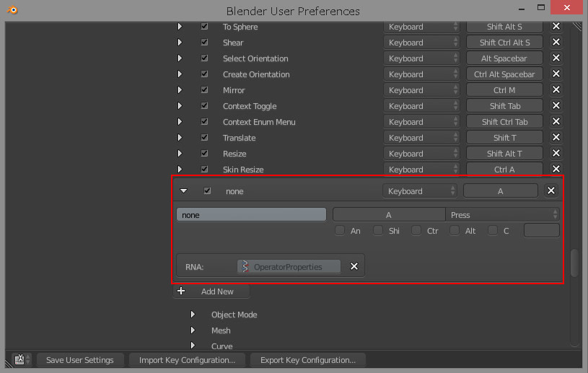Click the editor type icon in bottom-left corner
The image size is (588, 373).
coord(21,359)
